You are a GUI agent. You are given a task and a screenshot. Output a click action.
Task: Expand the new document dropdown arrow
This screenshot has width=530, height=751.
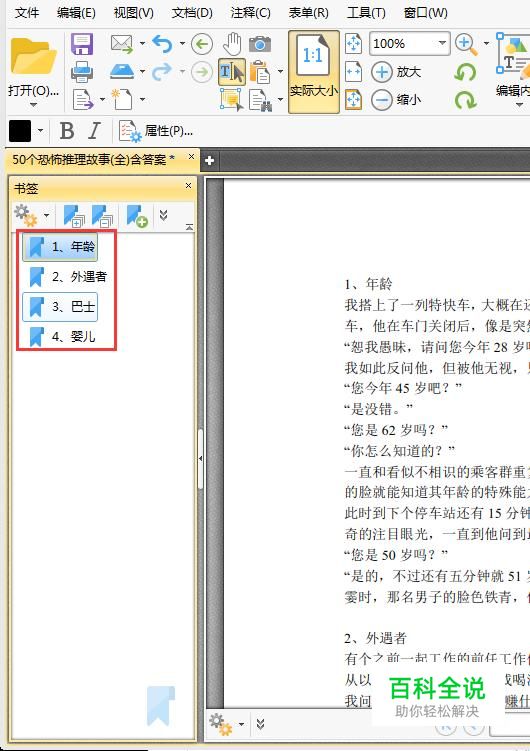pyautogui.click(x=142, y=100)
